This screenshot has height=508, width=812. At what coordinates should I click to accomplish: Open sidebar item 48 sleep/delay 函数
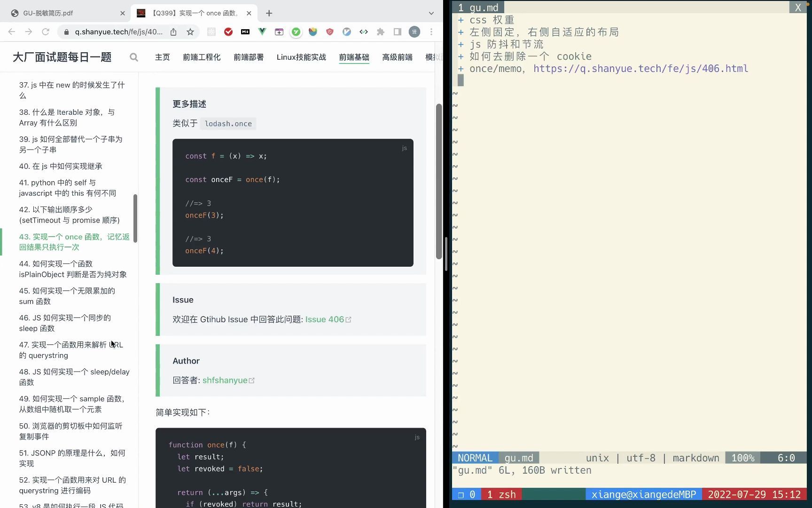pyautogui.click(x=74, y=377)
